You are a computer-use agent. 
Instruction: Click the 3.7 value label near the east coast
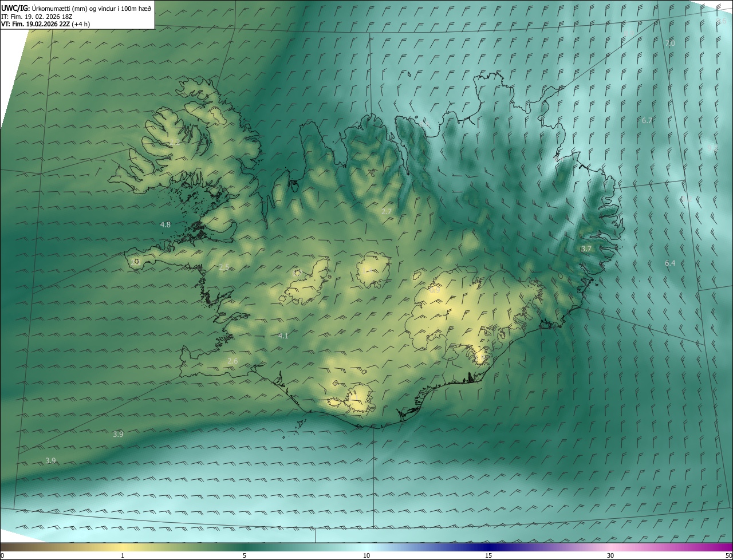point(586,249)
